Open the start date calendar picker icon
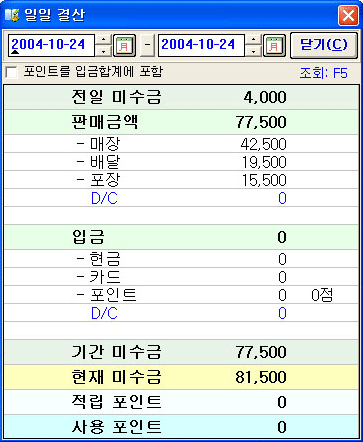Screen dimensions: 363x442 click(x=124, y=45)
